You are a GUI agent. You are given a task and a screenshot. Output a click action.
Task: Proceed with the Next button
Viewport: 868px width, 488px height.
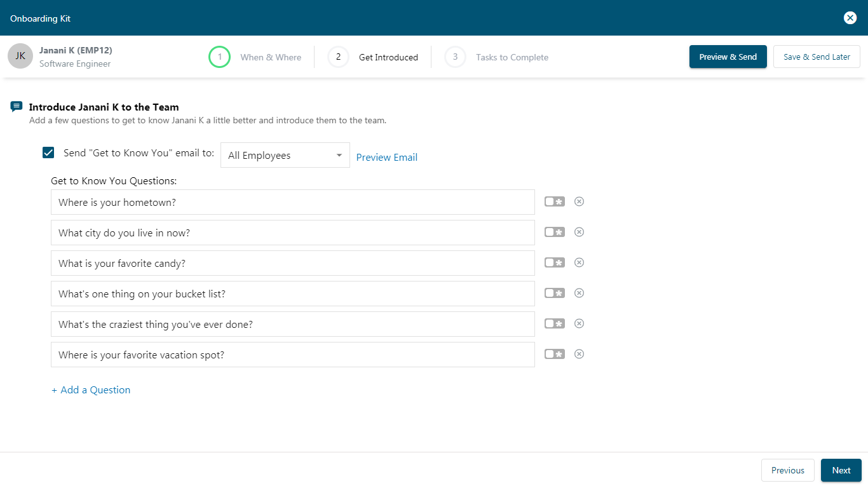point(841,470)
